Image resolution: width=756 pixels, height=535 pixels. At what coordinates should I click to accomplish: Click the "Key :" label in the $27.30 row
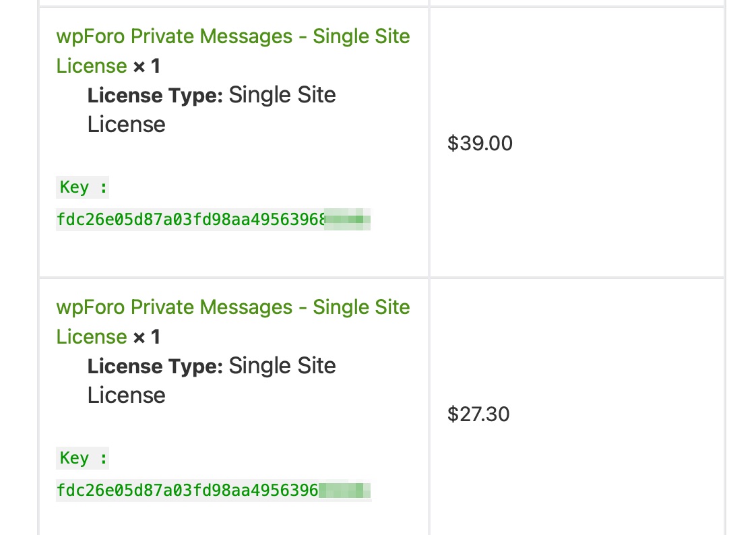pyautogui.click(x=83, y=458)
